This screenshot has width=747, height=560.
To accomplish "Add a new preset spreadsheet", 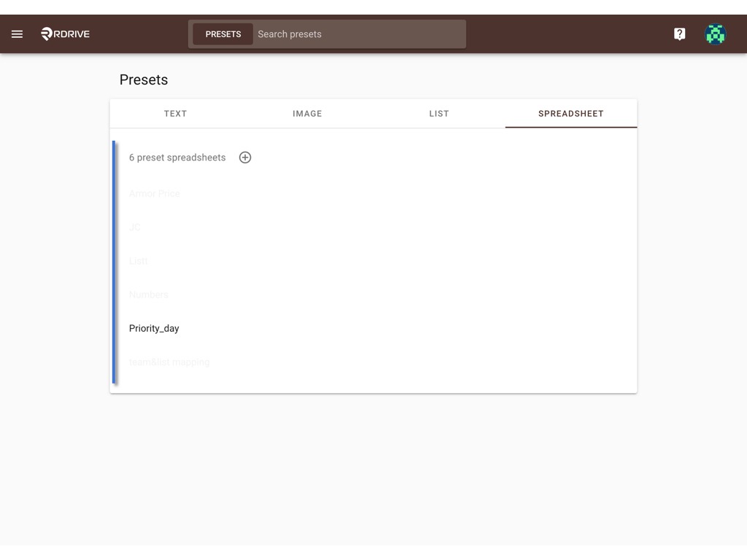I will [x=245, y=157].
